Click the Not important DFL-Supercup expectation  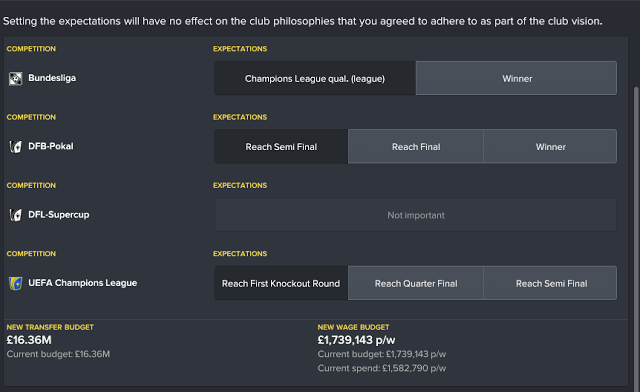click(416, 215)
